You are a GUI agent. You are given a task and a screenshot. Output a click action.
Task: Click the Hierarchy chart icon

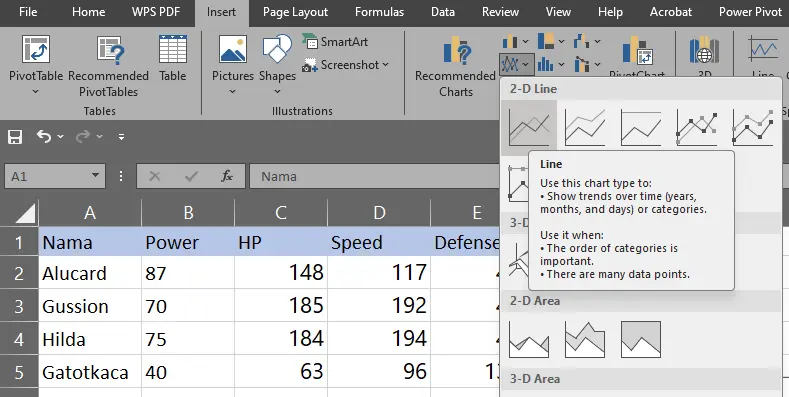pyautogui.click(x=545, y=41)
